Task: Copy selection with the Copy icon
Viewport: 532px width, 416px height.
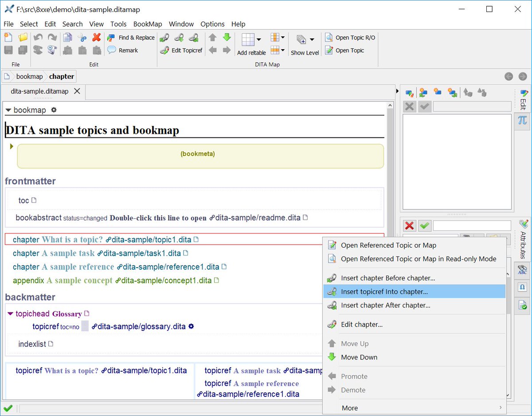Action: [x=67, y=38]
